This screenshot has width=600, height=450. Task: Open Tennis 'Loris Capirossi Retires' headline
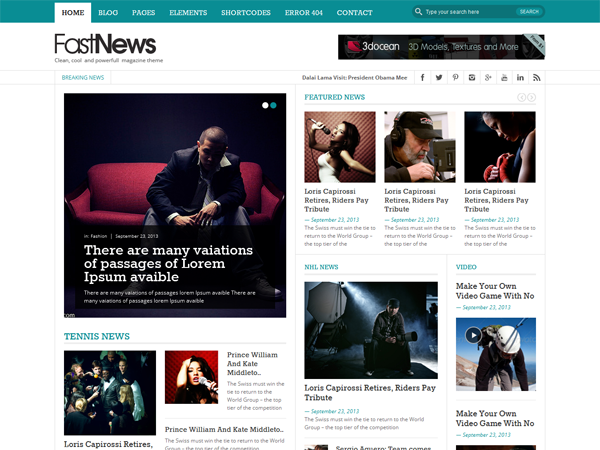[x=108, y=445]
